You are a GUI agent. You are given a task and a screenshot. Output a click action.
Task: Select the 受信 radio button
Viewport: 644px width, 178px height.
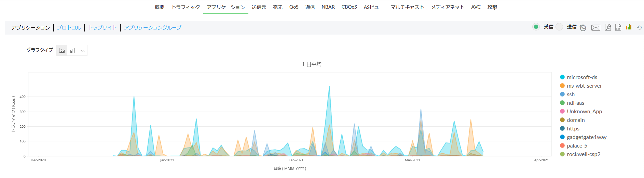tap(536, 27)
